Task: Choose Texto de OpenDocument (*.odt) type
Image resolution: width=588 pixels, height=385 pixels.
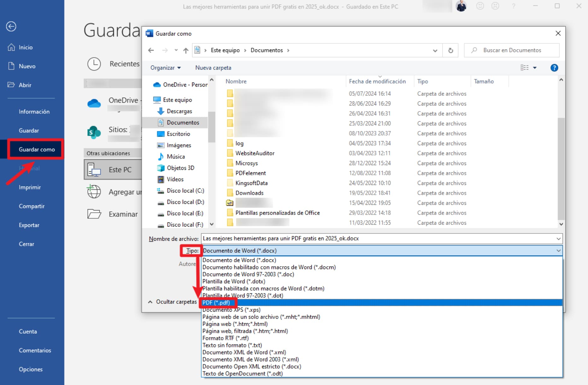Action: pos(382,374)
